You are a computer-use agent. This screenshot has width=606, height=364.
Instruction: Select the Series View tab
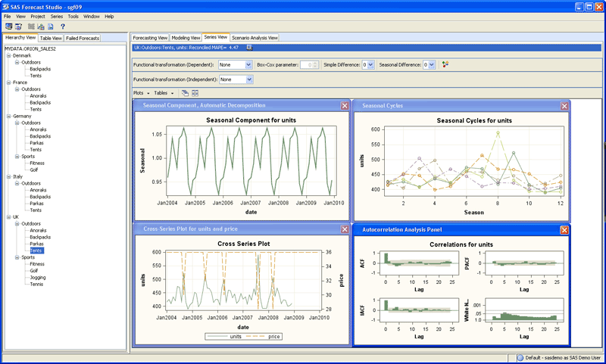point(216,37)
